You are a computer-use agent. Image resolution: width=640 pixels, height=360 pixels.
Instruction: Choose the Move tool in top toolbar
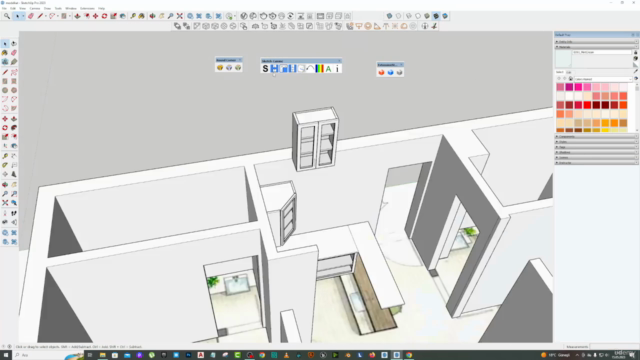[x=96, y=16]
